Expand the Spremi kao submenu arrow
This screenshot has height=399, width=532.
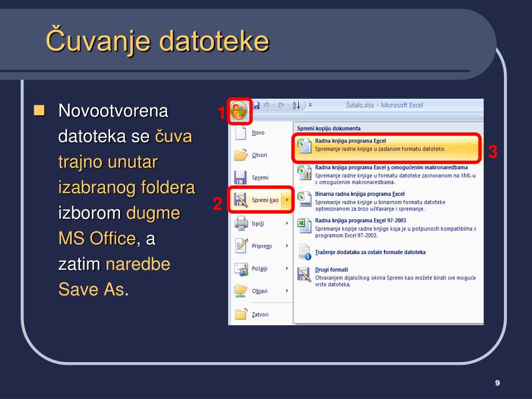[x=287, y=200]
